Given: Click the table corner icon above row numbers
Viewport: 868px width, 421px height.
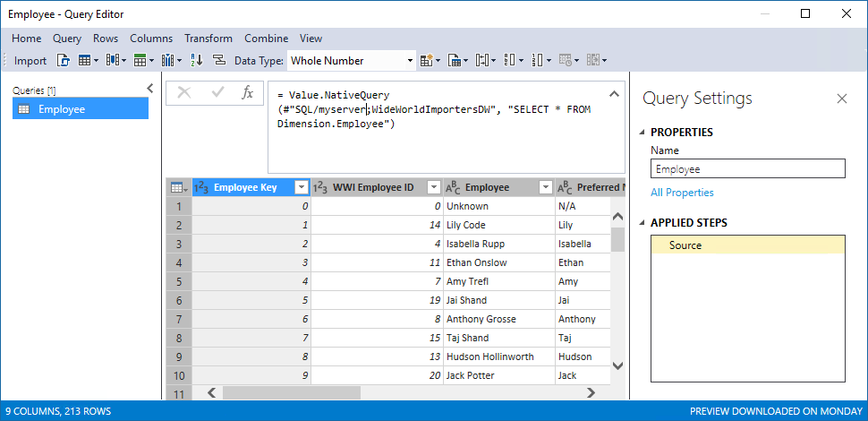Looking at the screenshot, I should (x=179, y=188).
